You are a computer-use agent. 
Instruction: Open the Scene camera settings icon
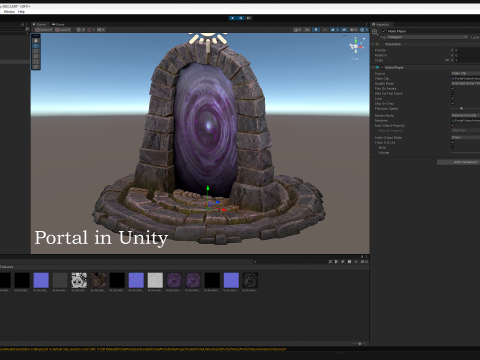click(x=353, y=30)
